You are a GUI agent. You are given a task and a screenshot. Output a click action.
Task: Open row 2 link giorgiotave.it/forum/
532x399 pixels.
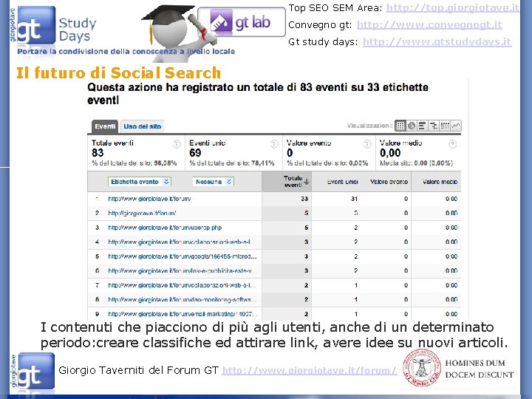point(142,213)
